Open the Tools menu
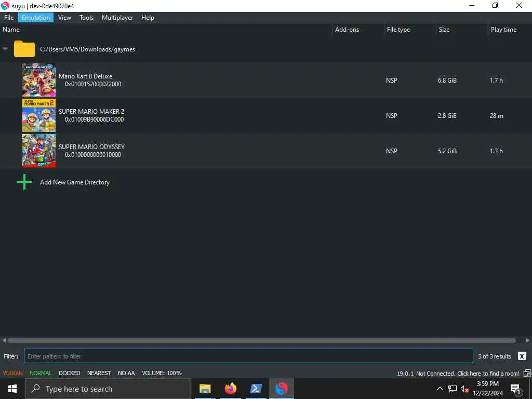Viewport: 532px width, 399px height. [x=87, y=18]
